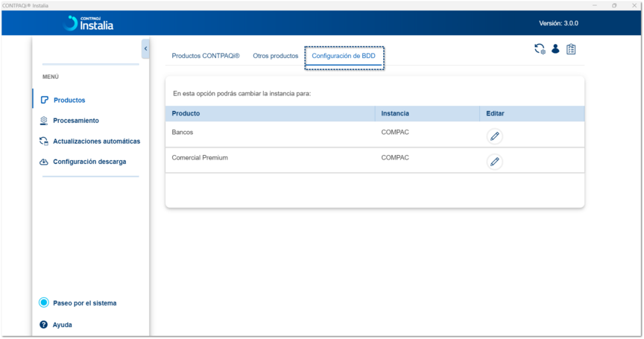Open the user profile icon
The image size is (644, 339).
pos(555,49)
